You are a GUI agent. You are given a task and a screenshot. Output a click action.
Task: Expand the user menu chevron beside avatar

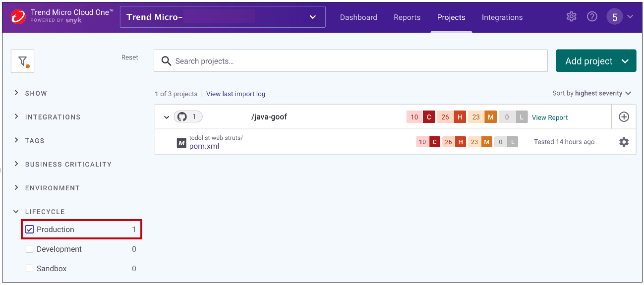pyautogui.click(x=630, y=17)
